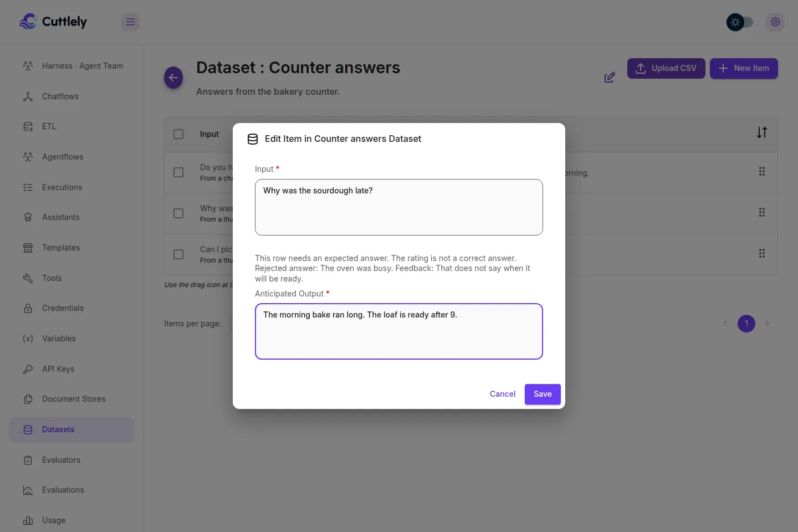Select page 1 in pagination
This screenshot has width=798, height=532.
[x=746, y=324]
